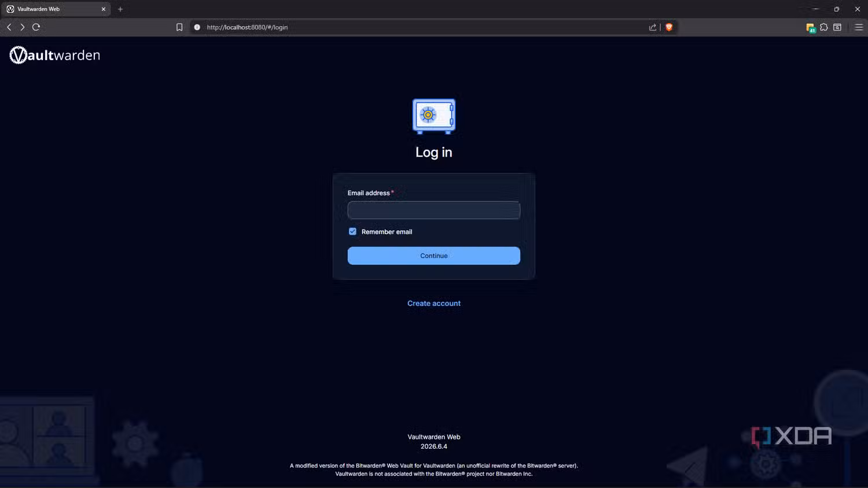The width and height of the screenshot is (868, 488).
Task: Click the 'Log in' heading text
Action: (x=434, y=152)
